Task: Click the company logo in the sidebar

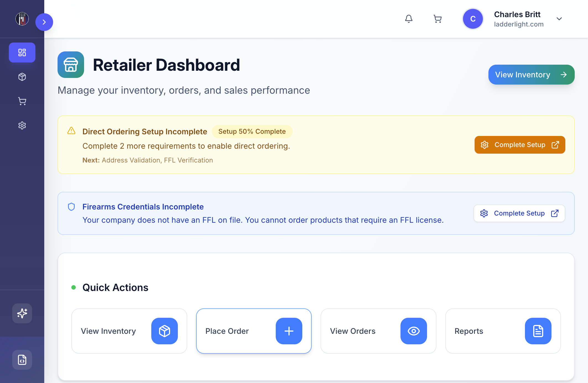Action: pyautogui.click(x=22, y=19)
